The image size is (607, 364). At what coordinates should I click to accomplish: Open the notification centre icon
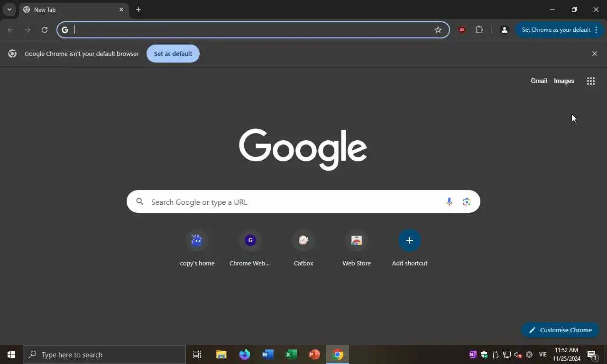coord(592,355)
